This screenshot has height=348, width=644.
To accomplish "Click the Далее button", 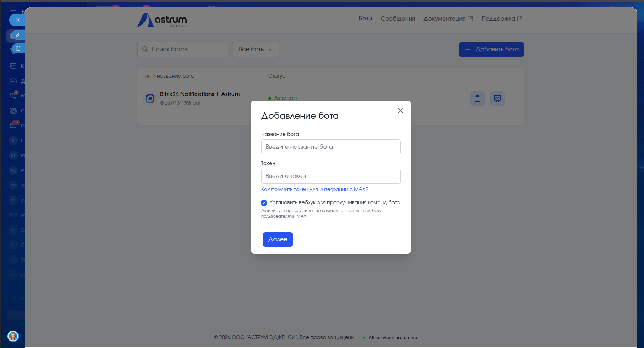I will (278, 239).
